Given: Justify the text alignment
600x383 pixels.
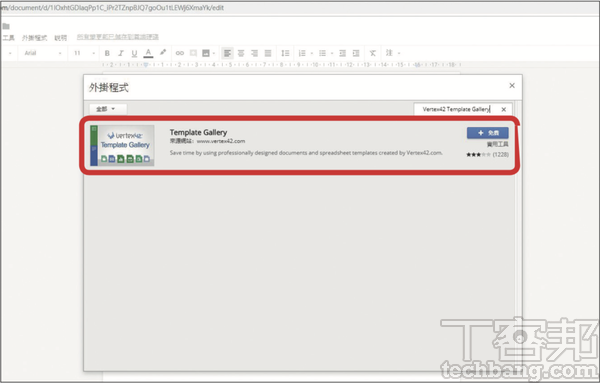Looking at the screenshot, I should (x=268, y=53).
